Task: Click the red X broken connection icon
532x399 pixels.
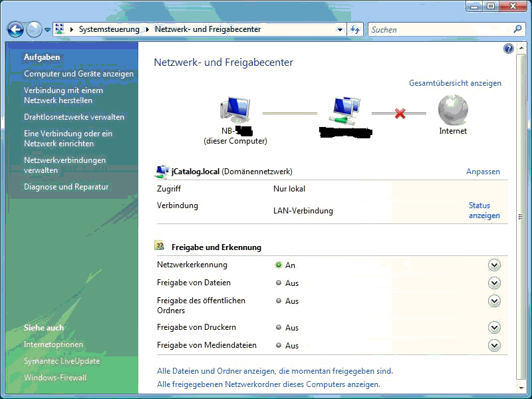Action: pyautogui.click(x=400, y=113)
